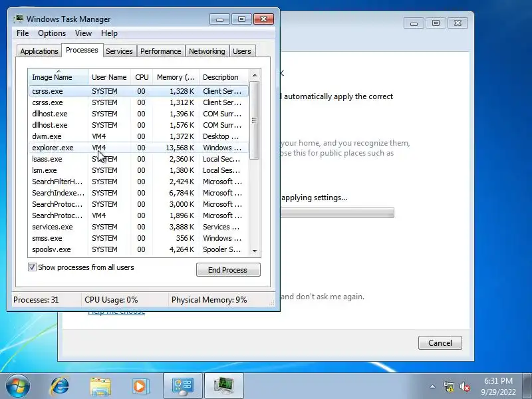Switch to the Performance tab
This screenshot has height=399, width=532.
(160, 51)
